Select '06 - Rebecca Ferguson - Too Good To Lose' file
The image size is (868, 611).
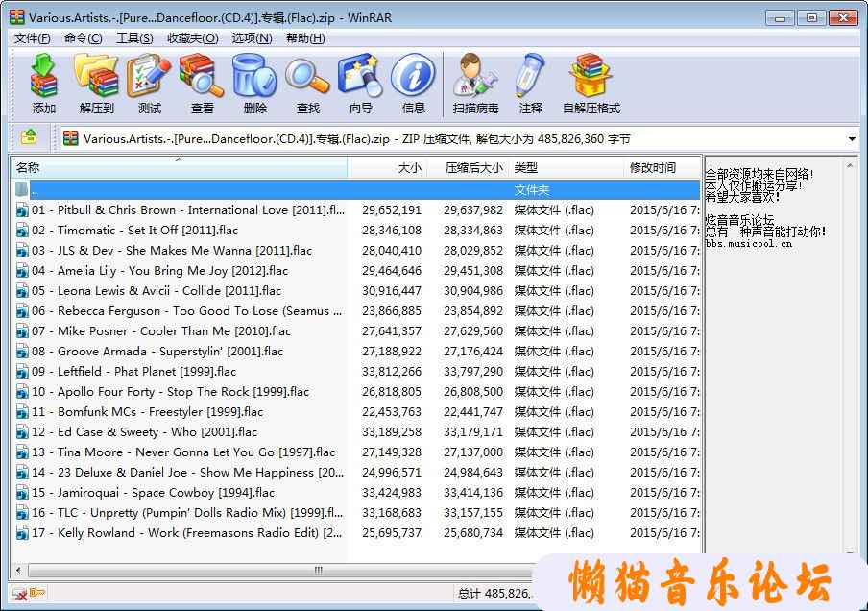187,311
